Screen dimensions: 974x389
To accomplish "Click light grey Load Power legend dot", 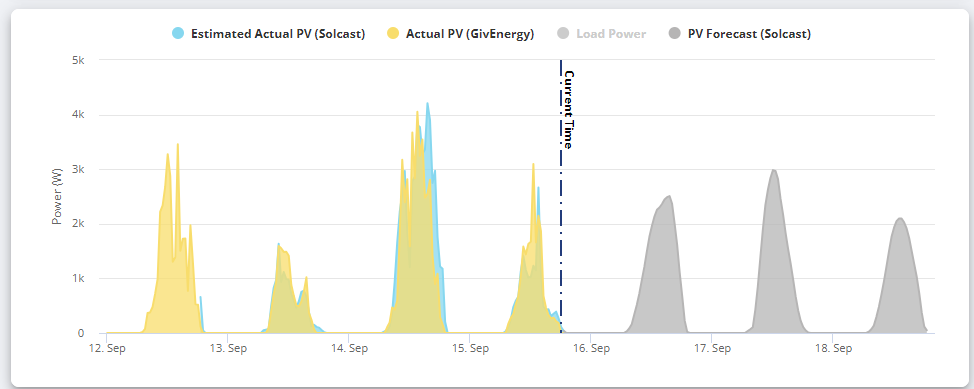I will pos(564,34).
